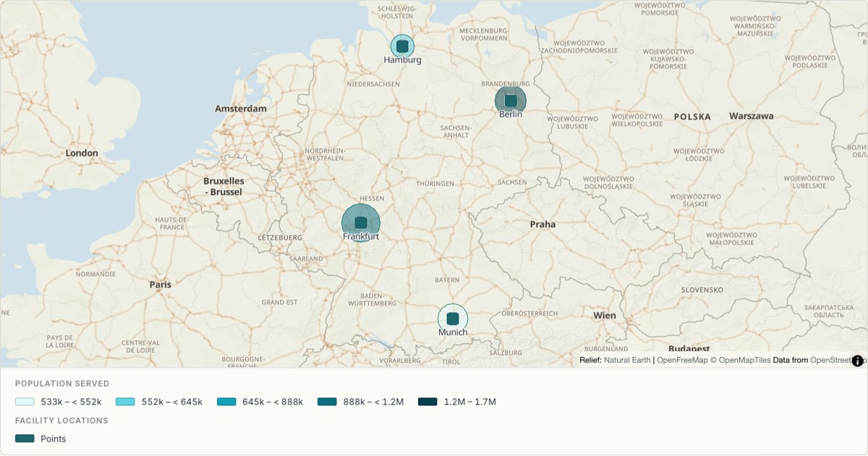
Task: Click the Munich facility marker
Action: (x=453, y=318)
